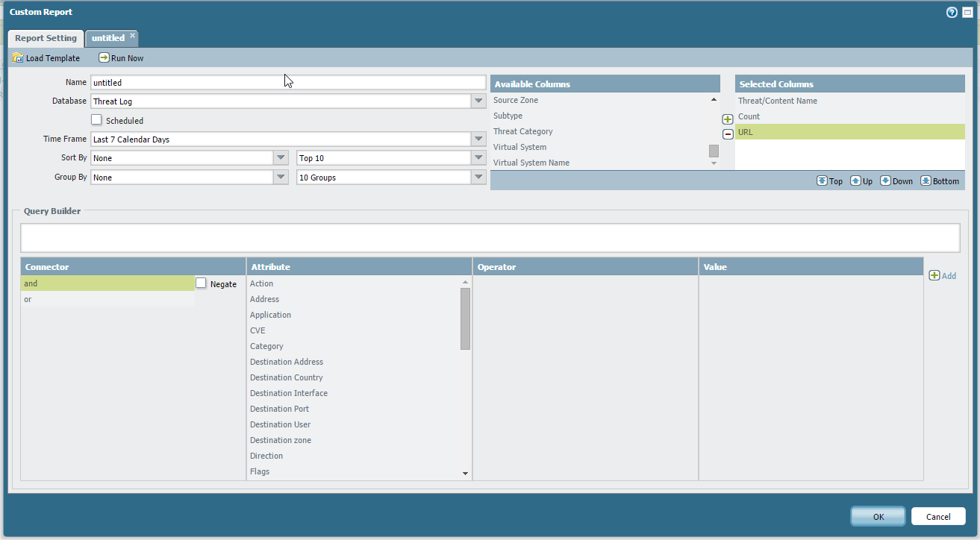Click the Query Builder text field
980x540 pixels.
(x=490, y=238)
